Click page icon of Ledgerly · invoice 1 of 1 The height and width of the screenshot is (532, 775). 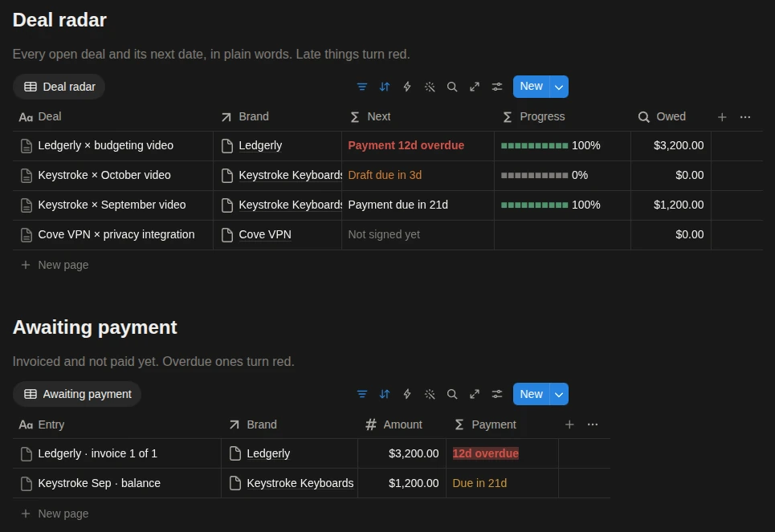pos(27,453)
